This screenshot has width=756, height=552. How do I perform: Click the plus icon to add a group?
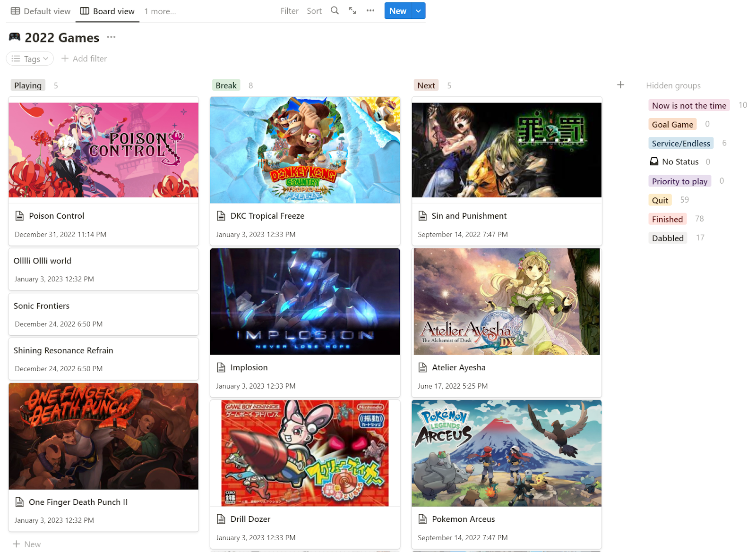620,85
